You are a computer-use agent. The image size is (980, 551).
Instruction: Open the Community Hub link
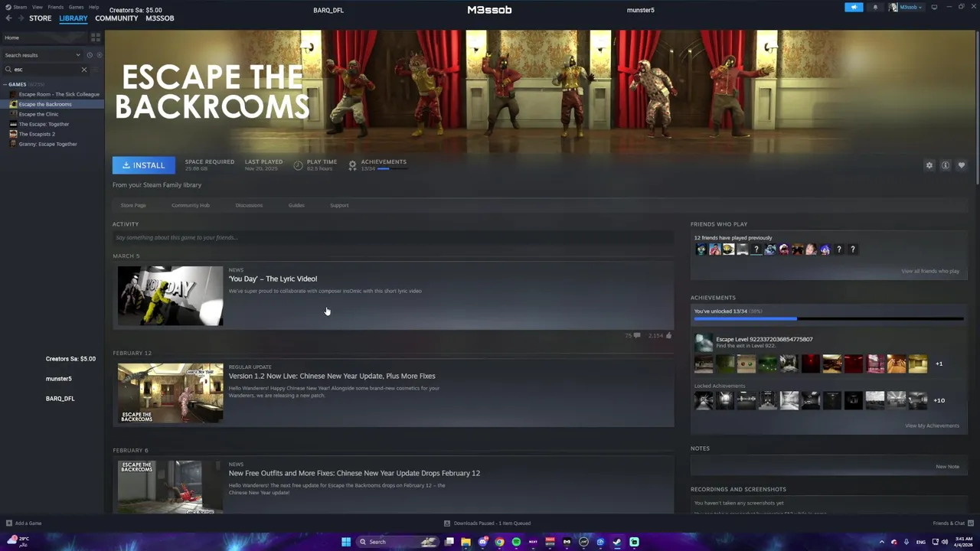pos(191,205)
